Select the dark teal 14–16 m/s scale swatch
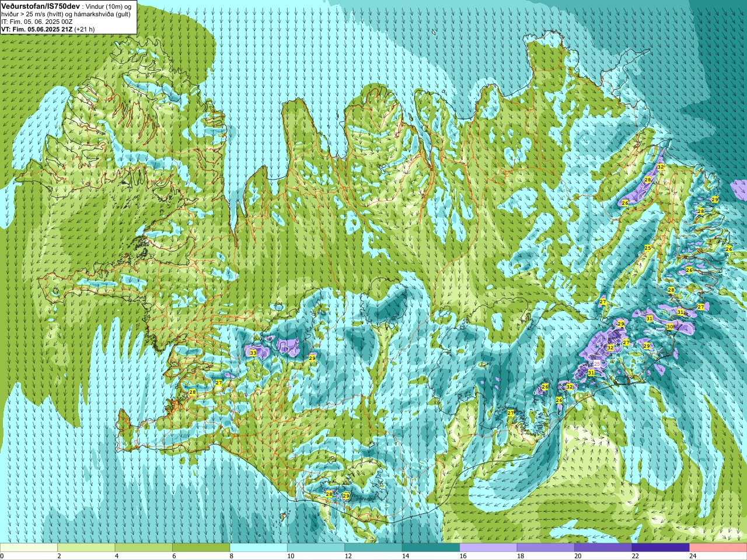This screenshot has width=747, height=560. (431, 548)
